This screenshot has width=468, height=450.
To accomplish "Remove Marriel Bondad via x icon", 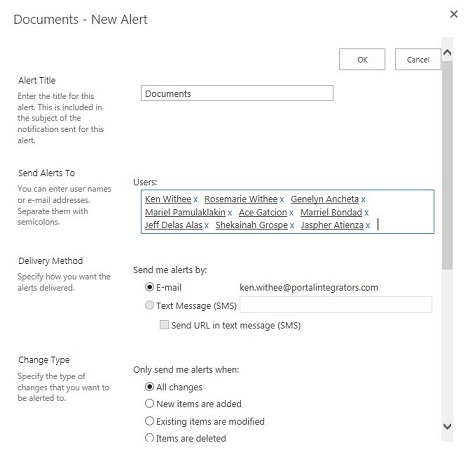I will 366,213.
